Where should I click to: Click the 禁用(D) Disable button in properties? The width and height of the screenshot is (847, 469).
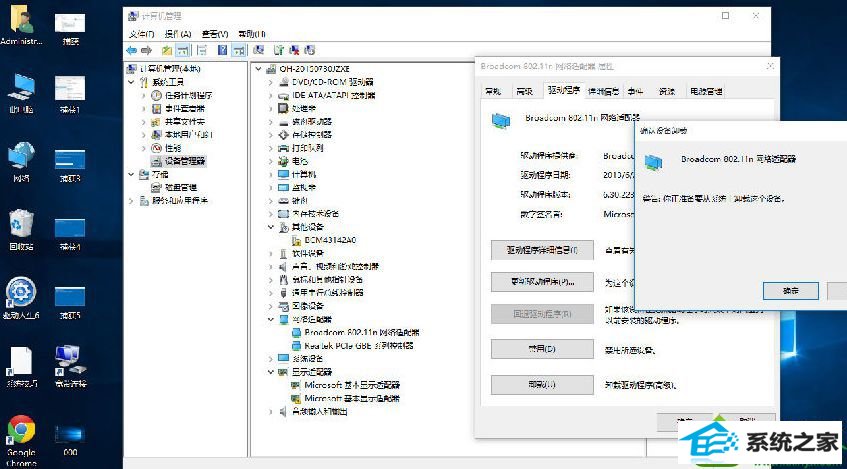coord(542,349)
